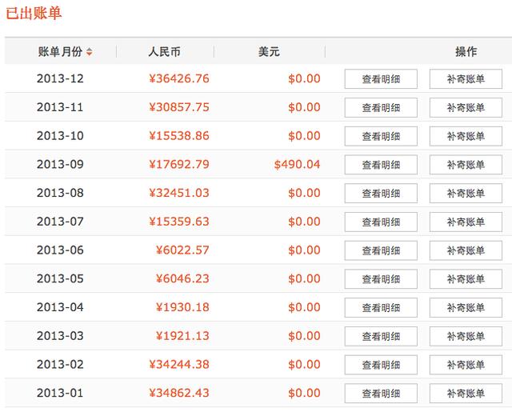The width and height of the screenshot is (512, 420).
Task: Select amount ¥32451.03
Action: (x=179, y=193)
